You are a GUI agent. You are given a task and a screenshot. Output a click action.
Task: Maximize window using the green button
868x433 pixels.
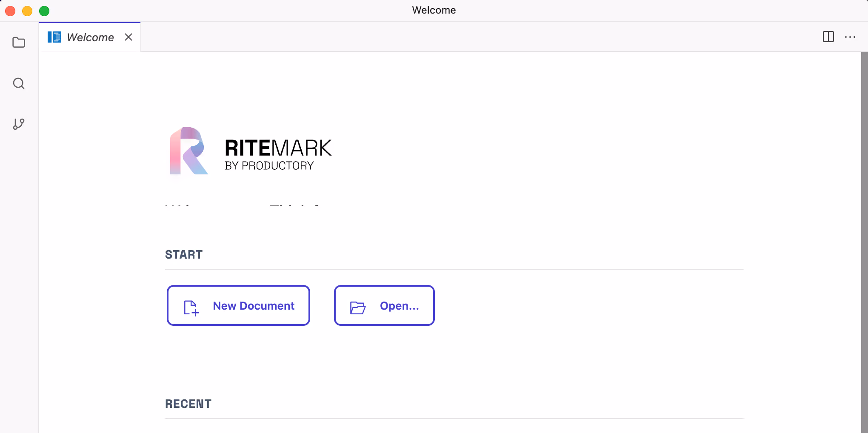pyautogui.click(x=44, y=11)
